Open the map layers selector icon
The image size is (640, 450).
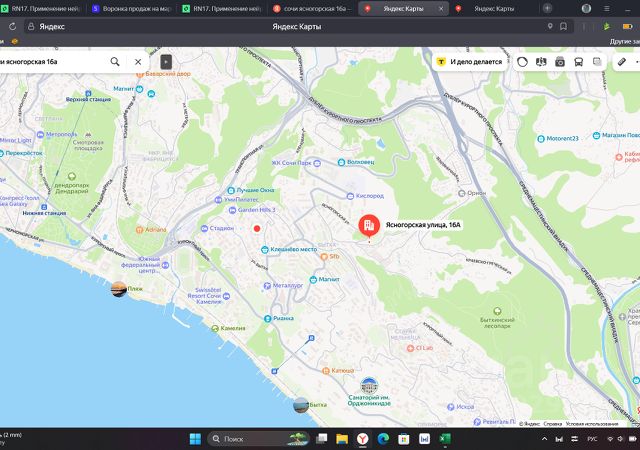click(x=541, y=62)
